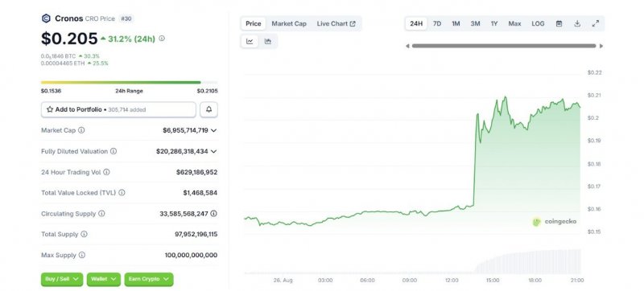Select the line chart view icon
This screenshot has height=291, width=644.
point(250,41)
